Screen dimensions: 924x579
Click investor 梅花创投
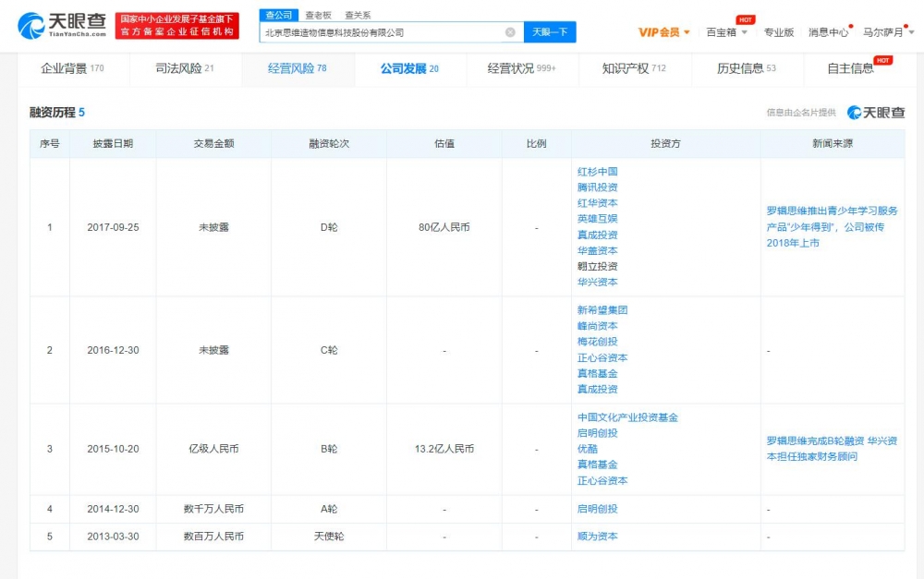click(598, 342)
